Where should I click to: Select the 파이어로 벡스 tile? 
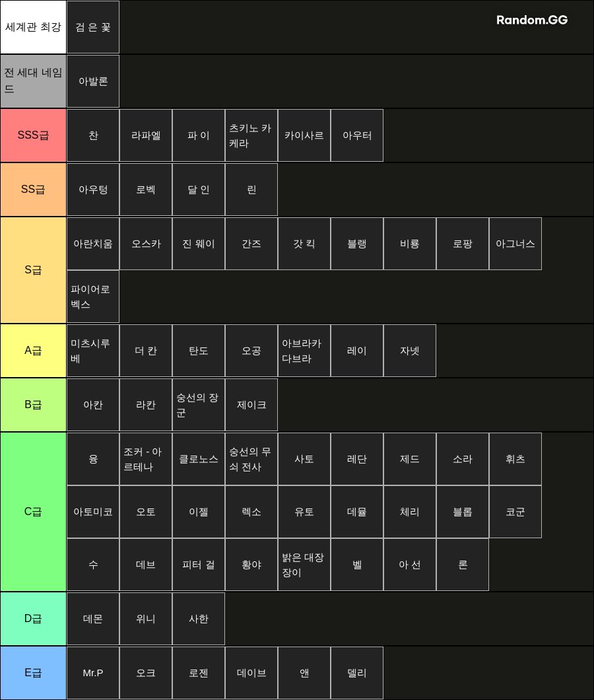pos(93,297)
